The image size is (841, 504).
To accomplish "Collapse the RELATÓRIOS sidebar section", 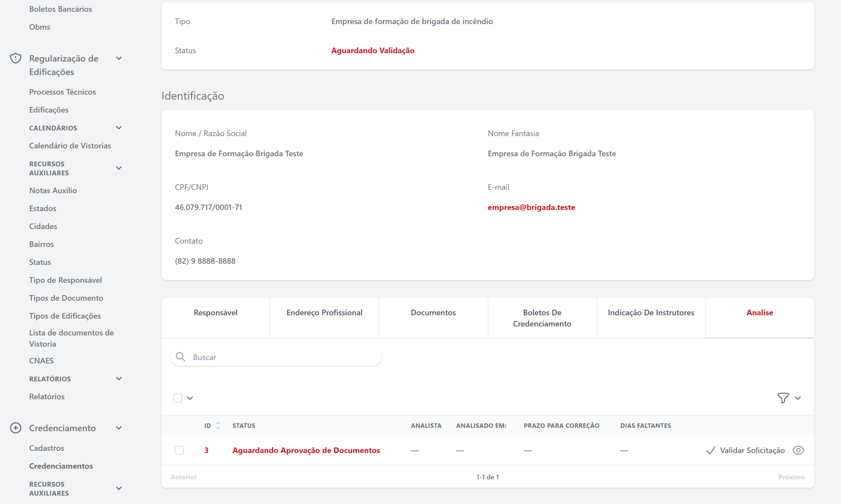I will [x=119, y=379].
